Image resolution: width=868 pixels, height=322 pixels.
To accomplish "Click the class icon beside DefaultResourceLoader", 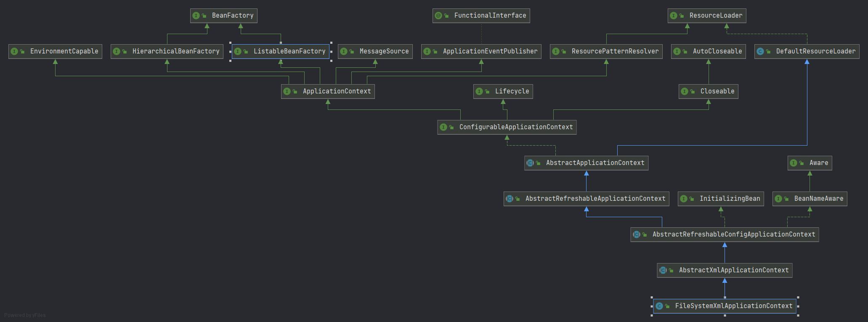I will pos(760,51).
